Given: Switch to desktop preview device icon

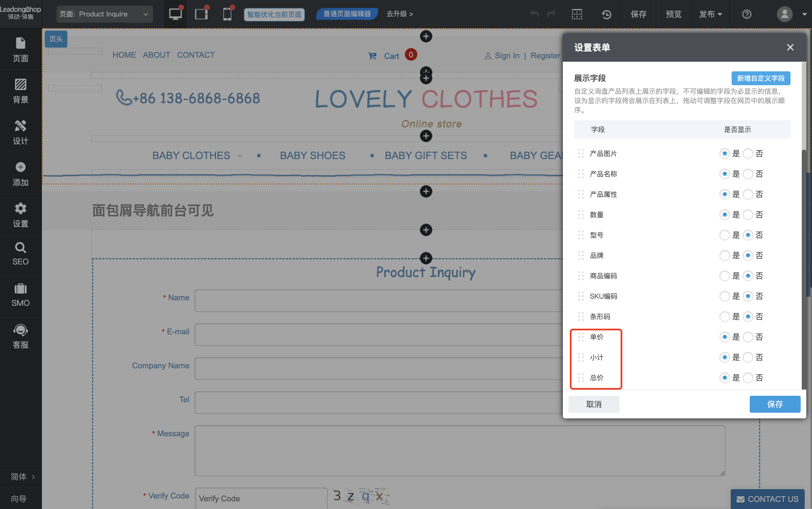Looking at the screenshot, I should pyautogui.click(x=175, y=14).
